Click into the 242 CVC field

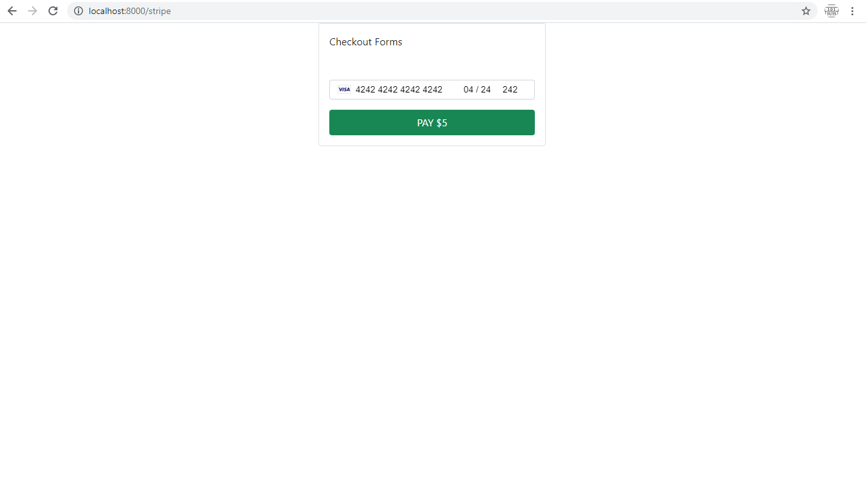(510, 89)
